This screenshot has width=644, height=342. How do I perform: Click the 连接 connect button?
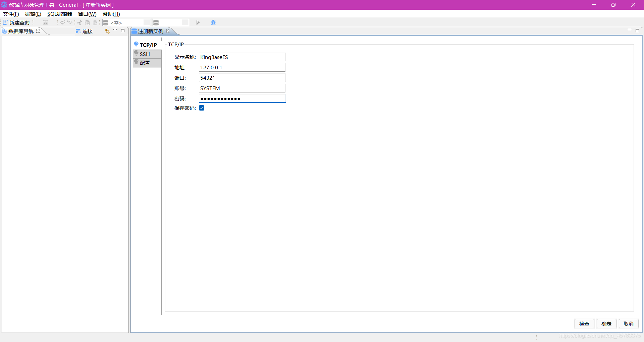[84, 31]
